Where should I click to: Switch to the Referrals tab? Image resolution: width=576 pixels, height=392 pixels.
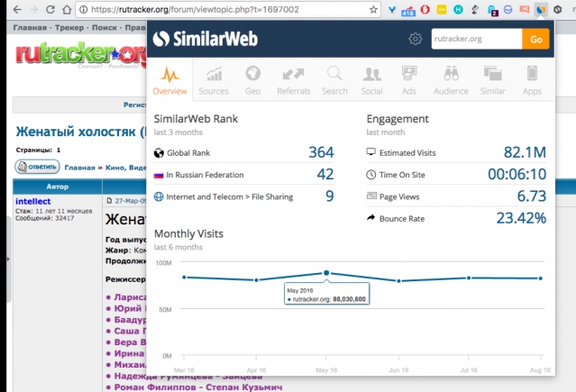point(294,80)
